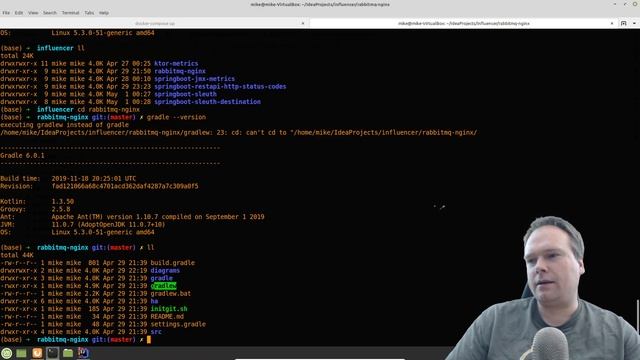Close the rabbitmq-nginx terminal tab

point(612,23)
